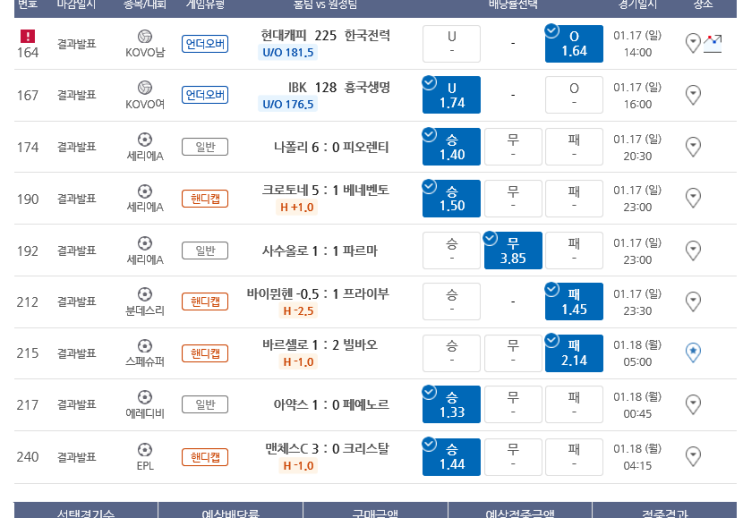Open the trend chart icon for match 164
Screen dimensions: 743x518
(712, 44)
